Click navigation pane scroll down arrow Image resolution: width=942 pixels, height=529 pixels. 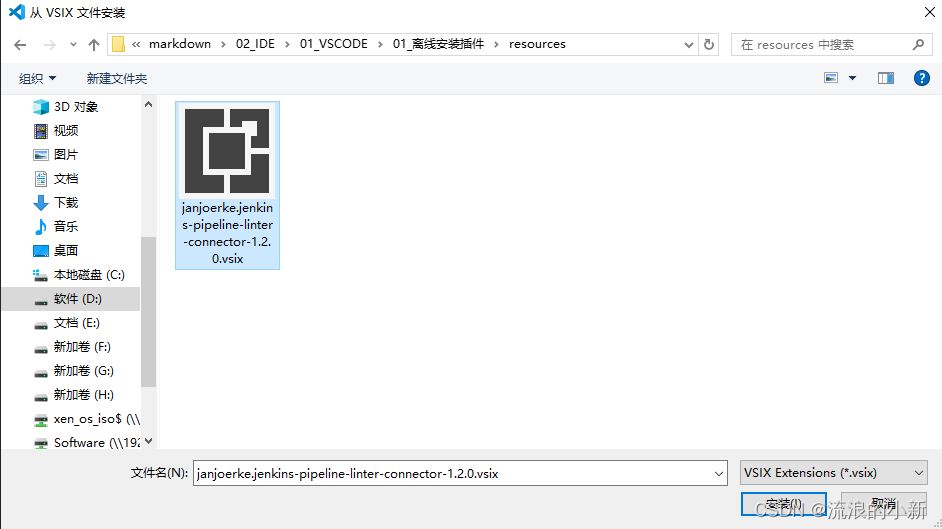148,441
